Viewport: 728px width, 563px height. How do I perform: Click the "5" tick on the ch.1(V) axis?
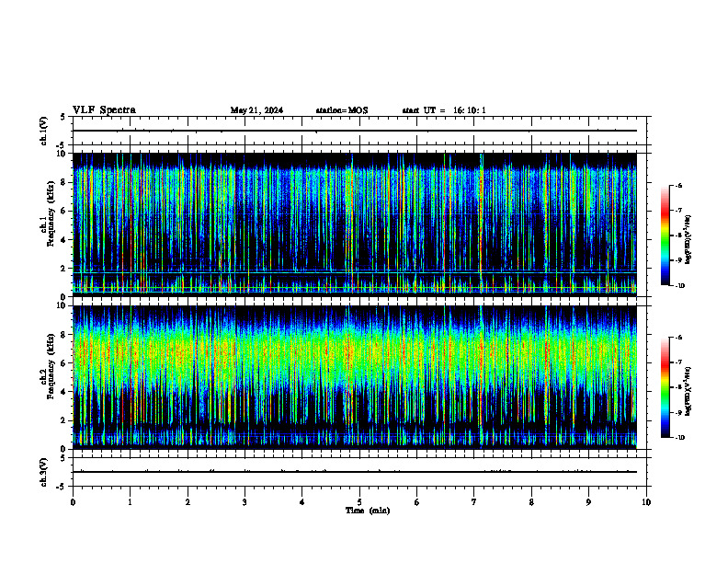coord(63,117)
